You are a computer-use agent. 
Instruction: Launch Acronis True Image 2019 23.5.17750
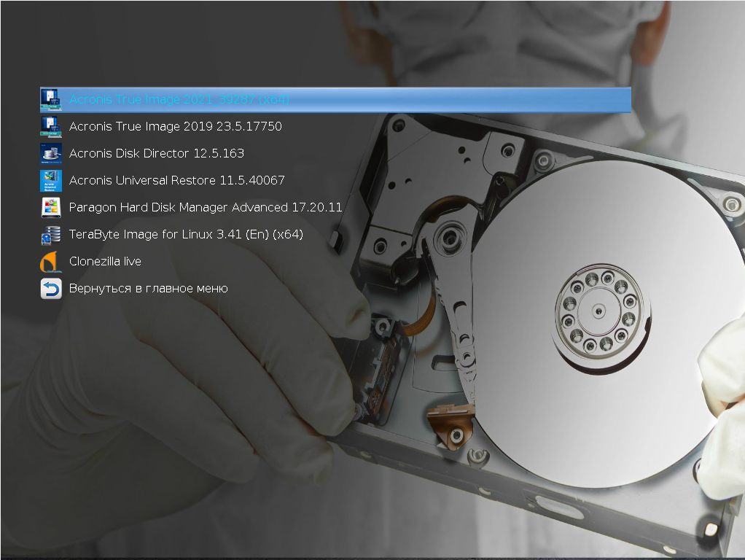(x=176, y=126)
